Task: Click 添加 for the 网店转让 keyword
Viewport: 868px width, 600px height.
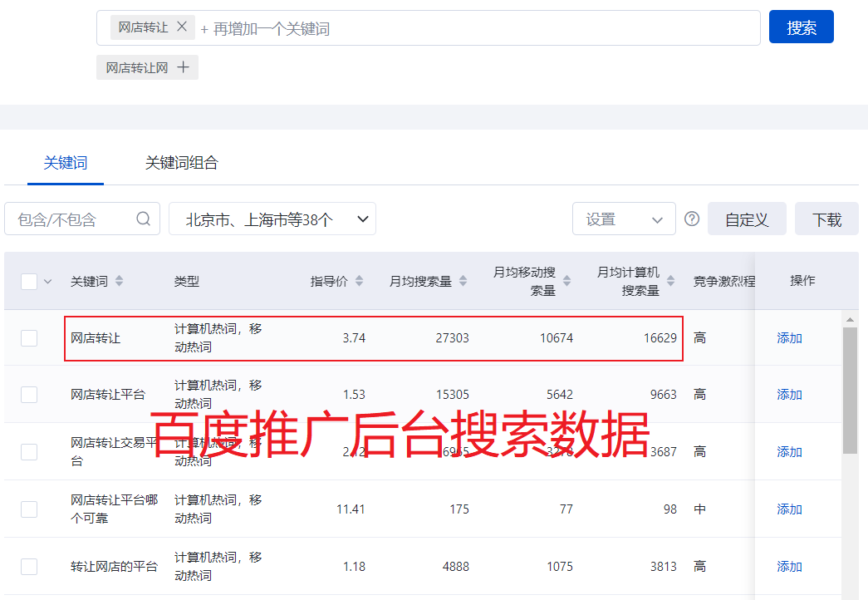Action: 788,337
